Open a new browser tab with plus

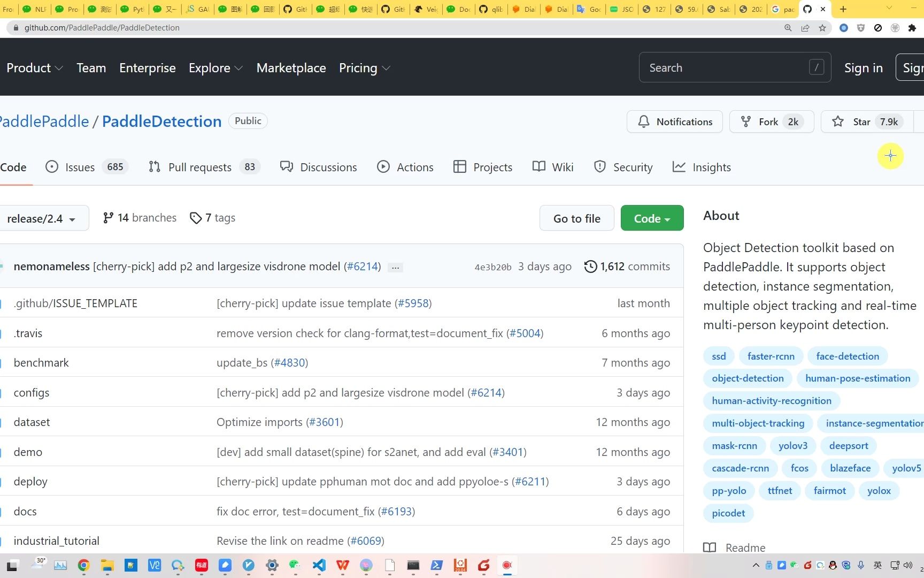pyautogui.click(x=843, y=9)
